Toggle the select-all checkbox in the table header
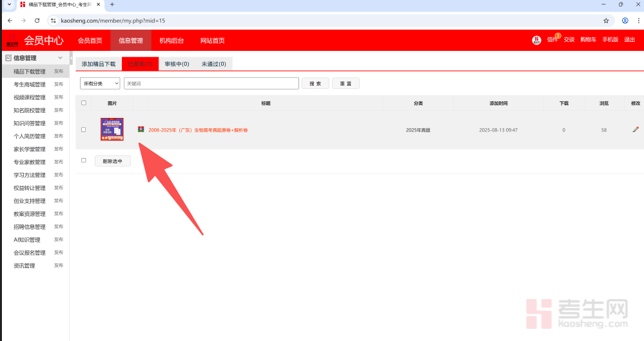Screen dimensions: 644x341 pos(83,103)
